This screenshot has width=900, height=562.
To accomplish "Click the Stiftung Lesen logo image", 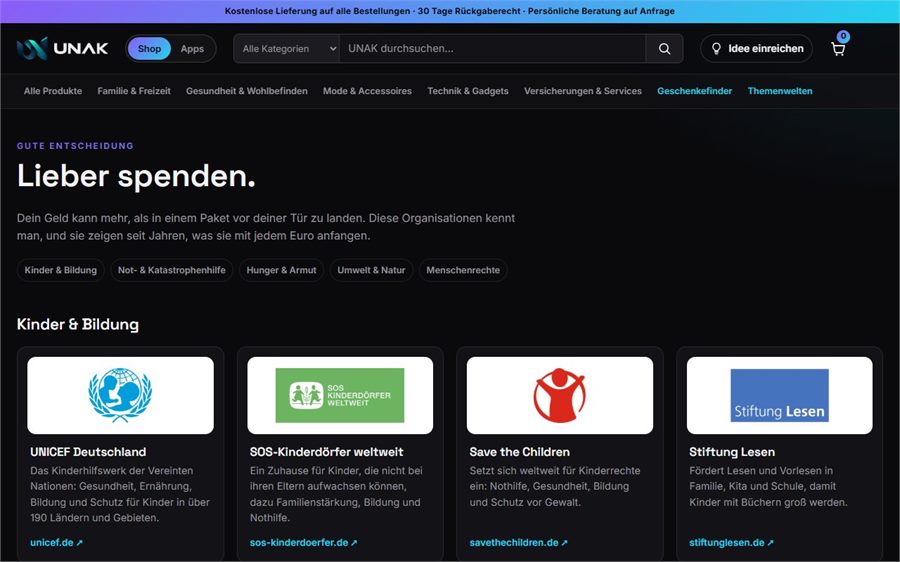I will [x=779, y=395].
